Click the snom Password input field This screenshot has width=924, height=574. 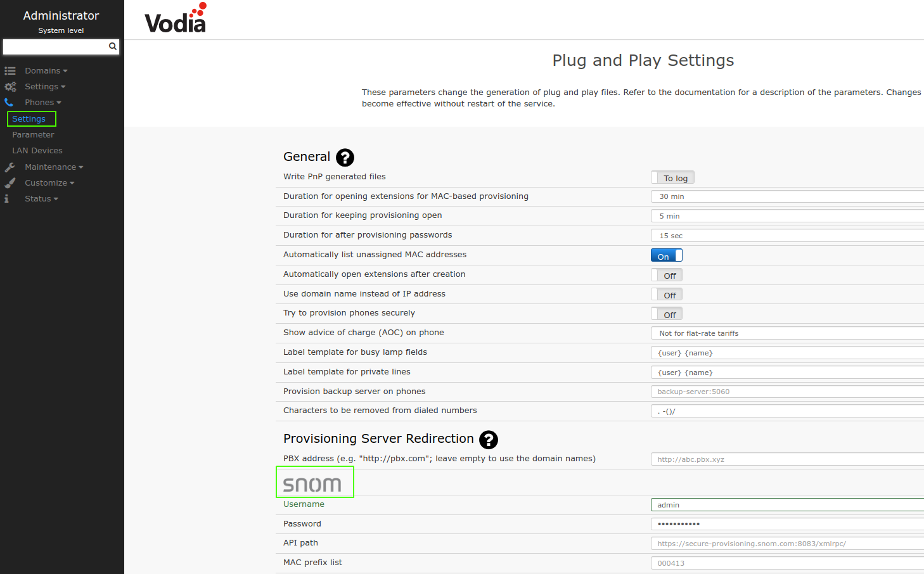coord(787,524)
